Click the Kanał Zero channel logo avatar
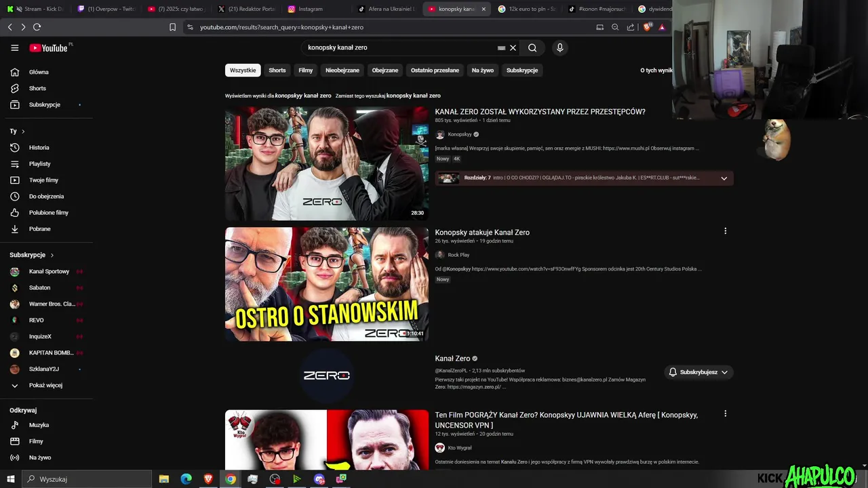The image size is (868, 488). (x=327, y=375)
